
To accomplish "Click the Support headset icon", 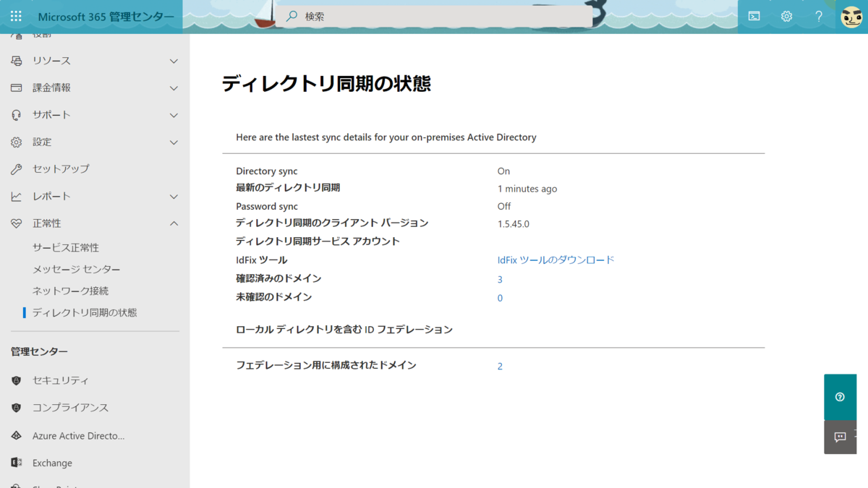I will point(16,115).
